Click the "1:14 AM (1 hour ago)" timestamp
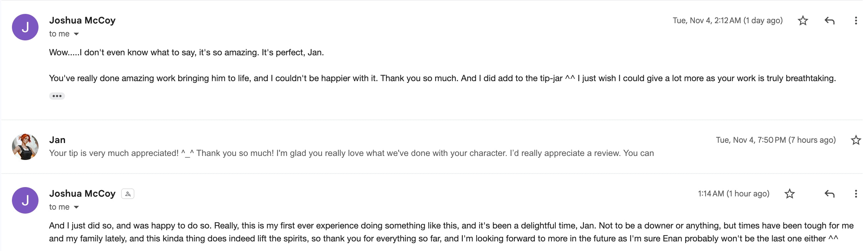The height and width of the screenshot is (251, 868). click(733, 194)
